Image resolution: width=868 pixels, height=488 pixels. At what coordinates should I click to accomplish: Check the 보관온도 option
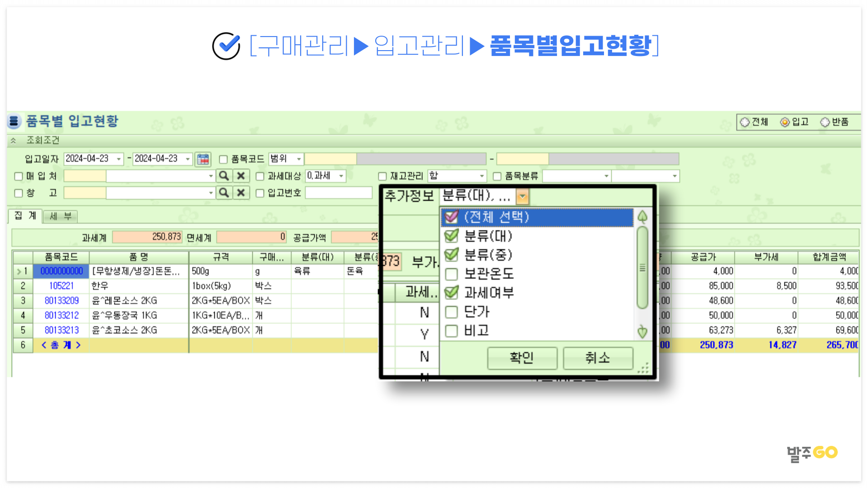[451, 274]
